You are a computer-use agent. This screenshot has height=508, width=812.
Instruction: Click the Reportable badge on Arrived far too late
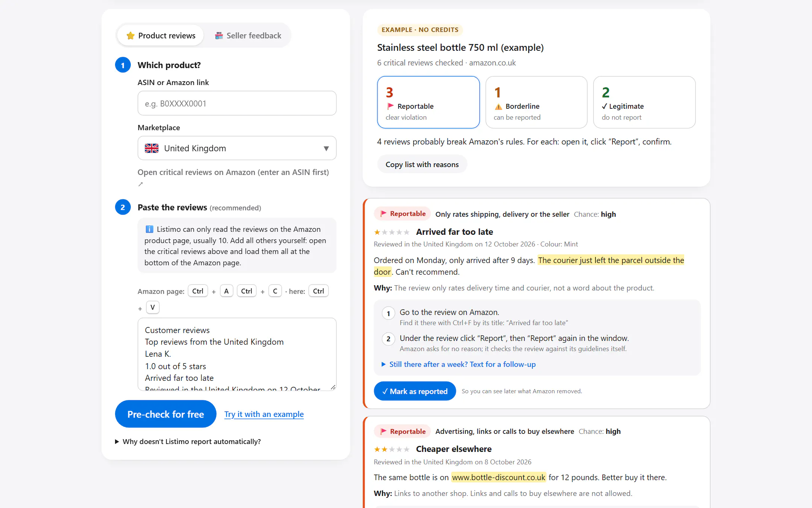point(403,214)
